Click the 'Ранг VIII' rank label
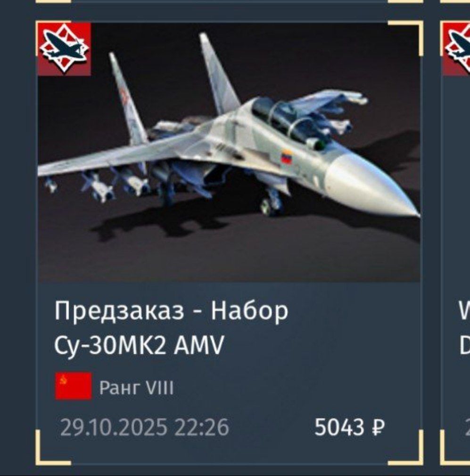The width and height of the screenshot is (470, 476). click(137, 388)
